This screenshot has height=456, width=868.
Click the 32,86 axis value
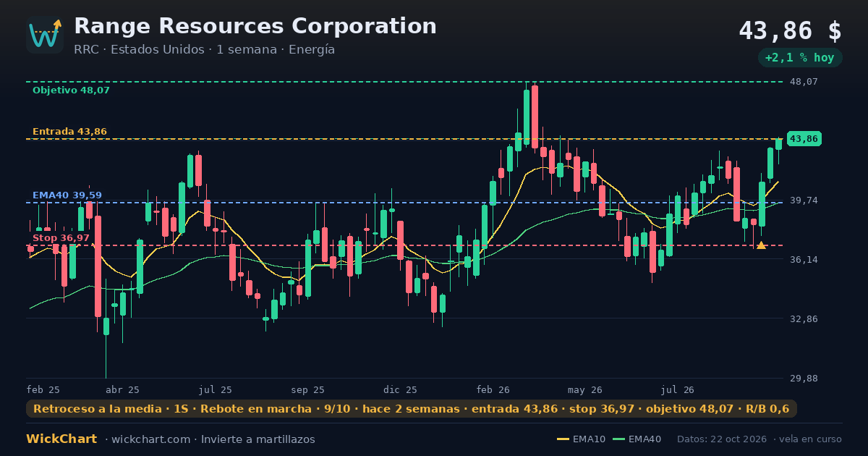(804, 318)
